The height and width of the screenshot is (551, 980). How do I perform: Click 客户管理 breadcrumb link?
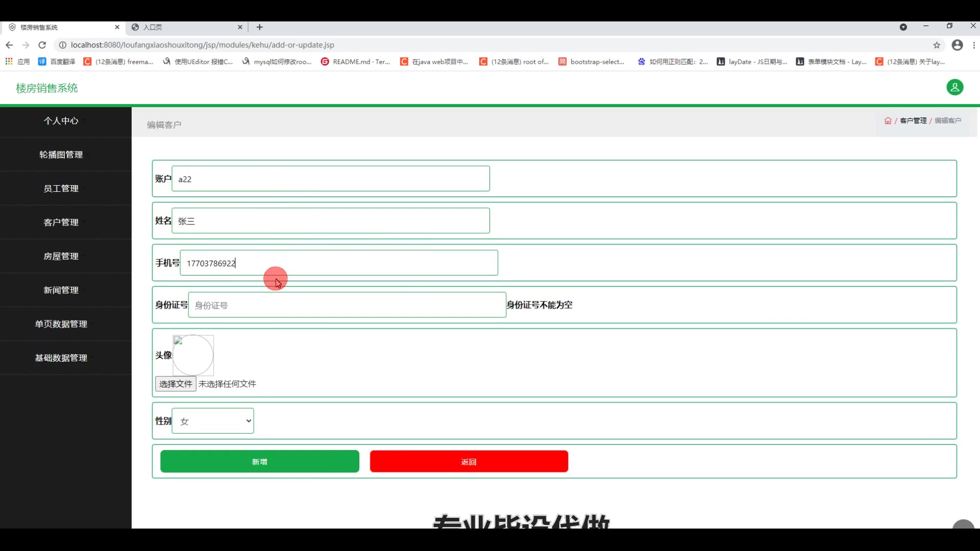click(x=913, y=121)
